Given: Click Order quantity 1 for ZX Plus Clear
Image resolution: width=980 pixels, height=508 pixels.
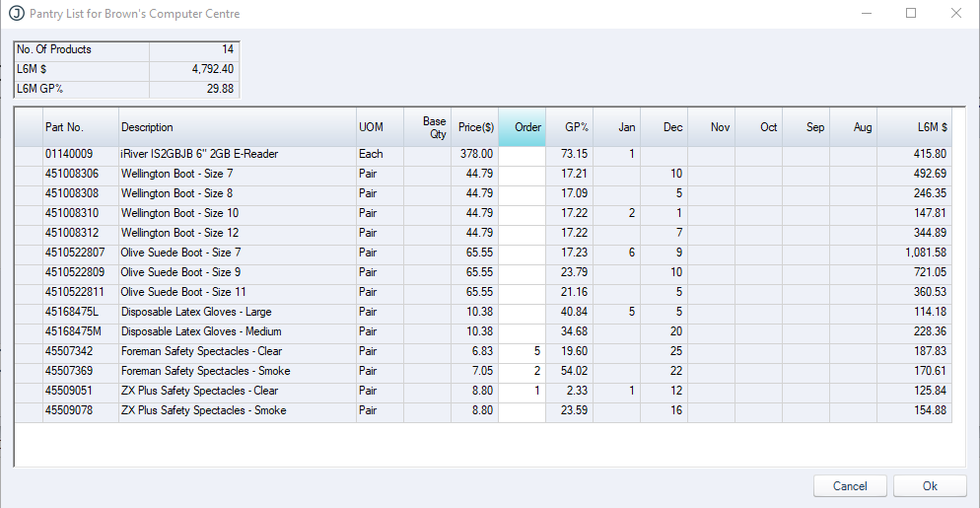Looking at the screenshot, I should 523,391.
